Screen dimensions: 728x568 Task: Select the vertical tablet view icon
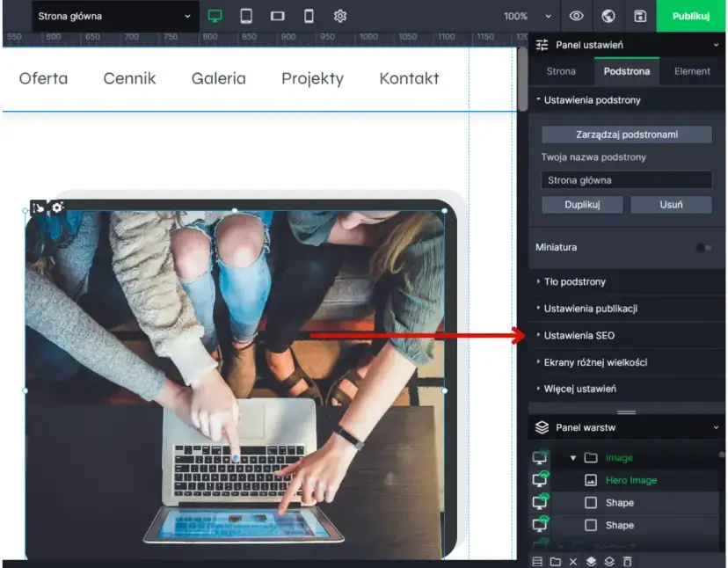pyautogui.click(x=246, y=16)
